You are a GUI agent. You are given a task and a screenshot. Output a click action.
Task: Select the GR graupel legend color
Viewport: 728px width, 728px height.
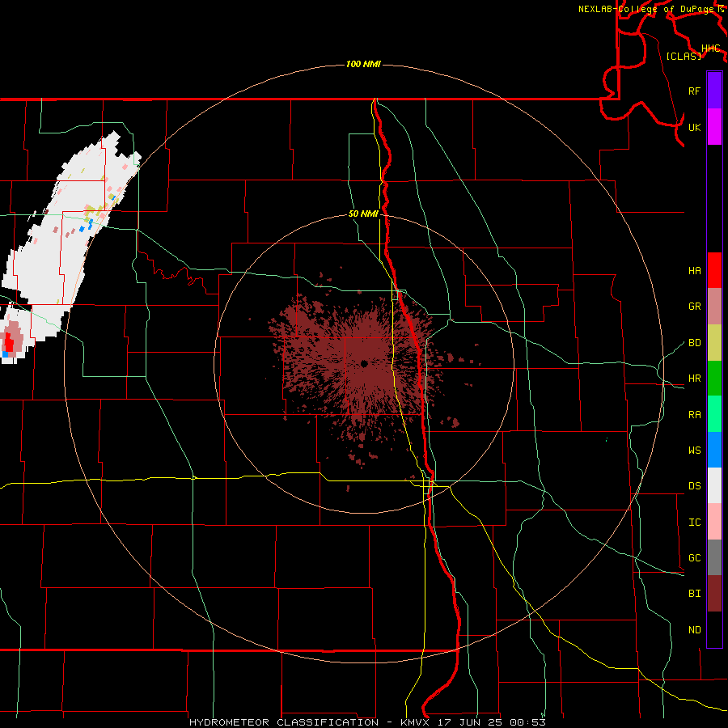tap(714, 307)
